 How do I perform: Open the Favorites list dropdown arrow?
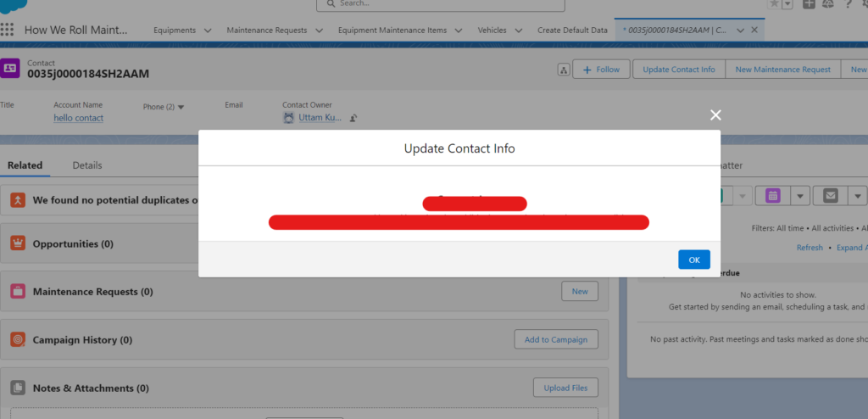[787, 4]
